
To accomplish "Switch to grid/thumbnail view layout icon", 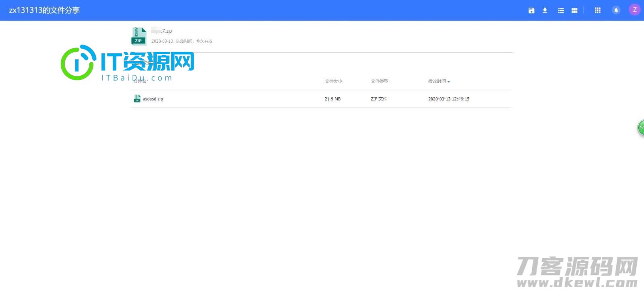I will (574, 10).
